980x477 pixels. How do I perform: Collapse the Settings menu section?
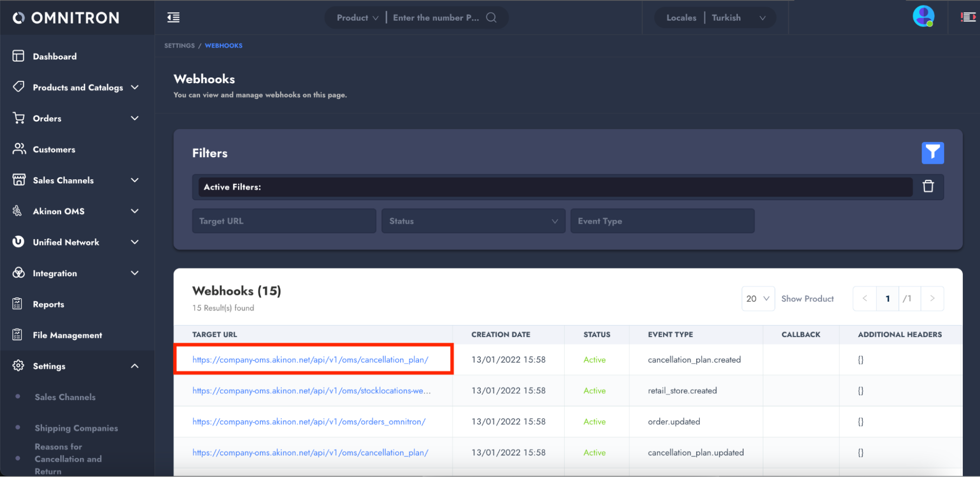click(134, 366)
